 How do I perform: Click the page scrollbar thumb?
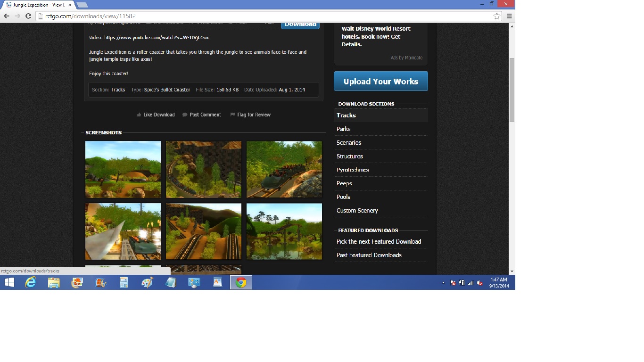[x=512, y=90]
